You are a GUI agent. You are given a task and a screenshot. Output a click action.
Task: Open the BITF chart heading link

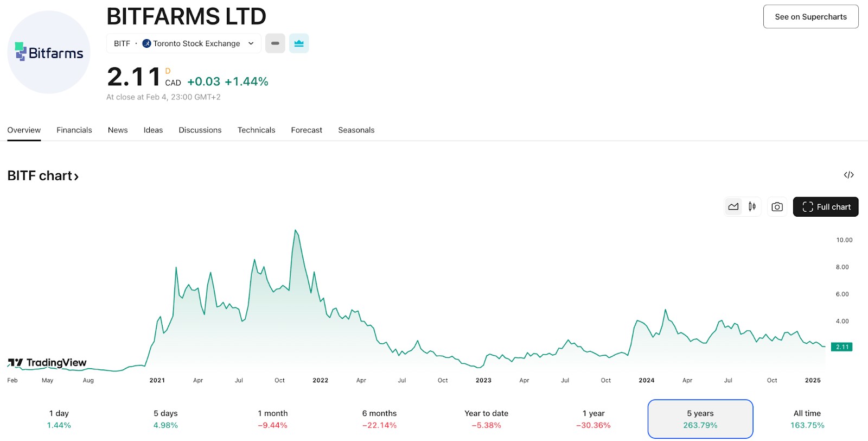click(x=43, y=176)
